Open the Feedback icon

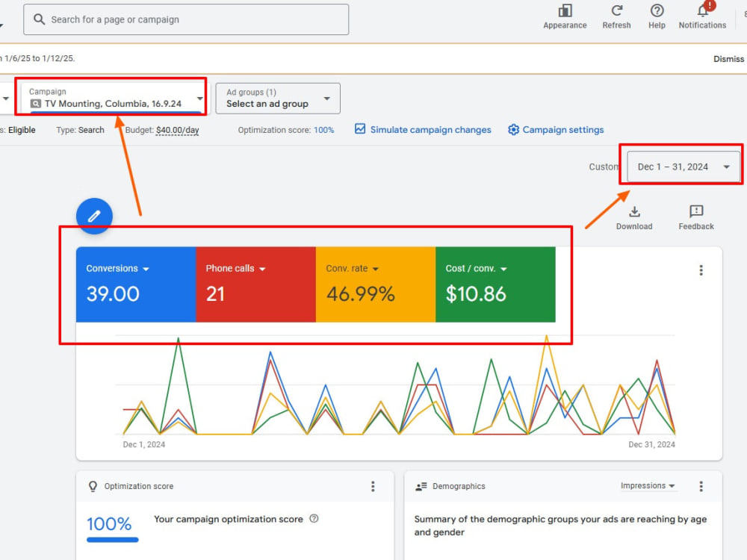[x=696, y=217]
